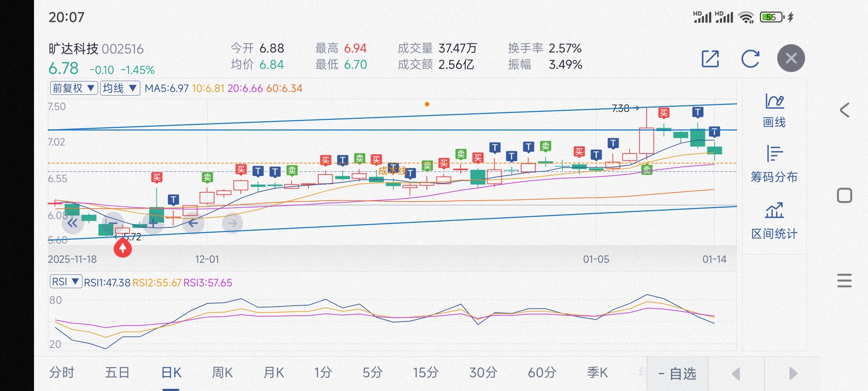Switch to the 分时 tab

[62, 373]
